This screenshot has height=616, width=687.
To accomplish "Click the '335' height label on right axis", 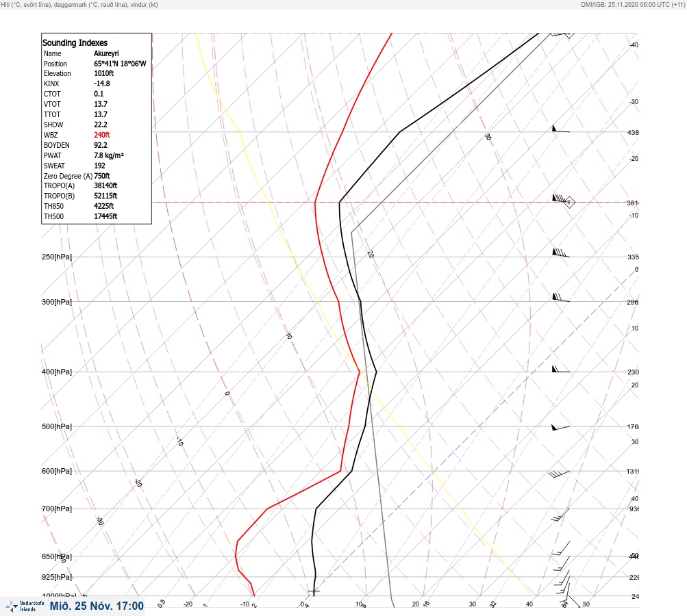I will pyautogui.click(x=633, y=257).
